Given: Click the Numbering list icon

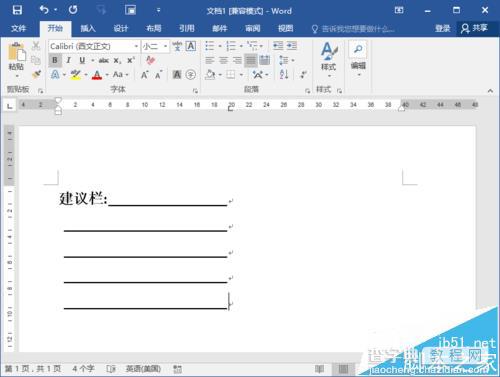Looking at the screenshot, I should 231,46.
